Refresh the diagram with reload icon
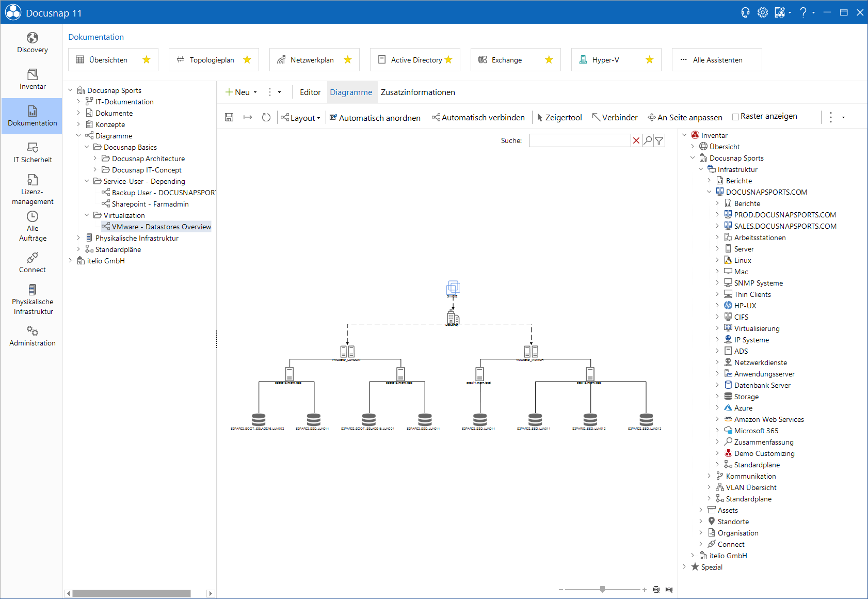Image resolution: width=868 pixels, height=599 pixels. pyautogui.click(x=266, y=117)
